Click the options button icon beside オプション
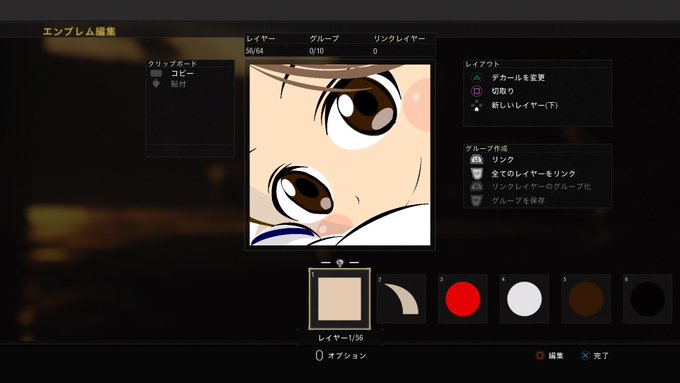Screen dimensions: 680x383 click(x=319, y=356)
